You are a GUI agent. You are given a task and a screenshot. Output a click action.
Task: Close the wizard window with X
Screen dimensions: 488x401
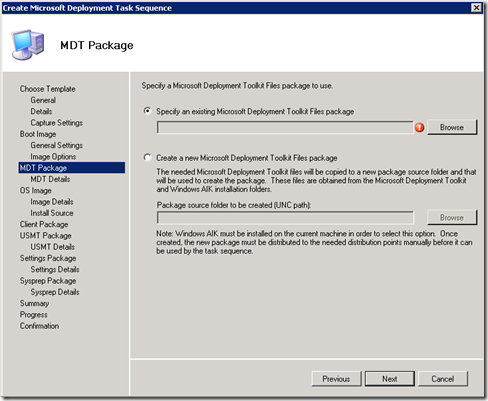tap(476, 8)
